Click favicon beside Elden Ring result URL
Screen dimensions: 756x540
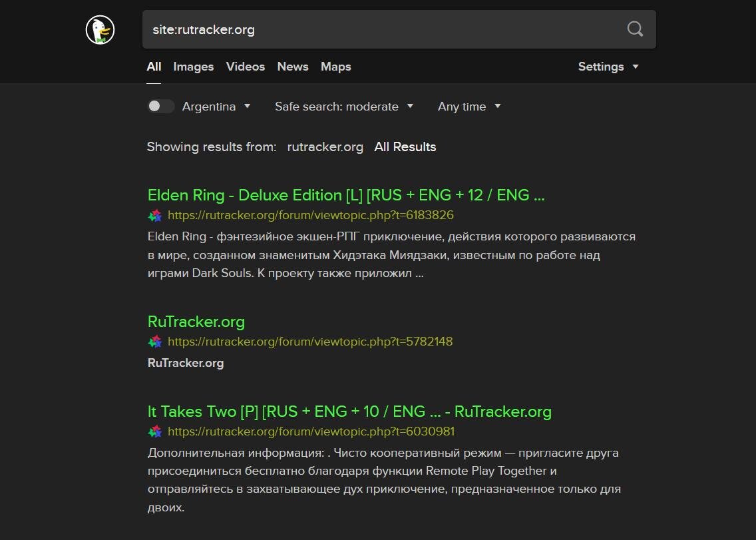pyautogui.click(x=155, y=216)
